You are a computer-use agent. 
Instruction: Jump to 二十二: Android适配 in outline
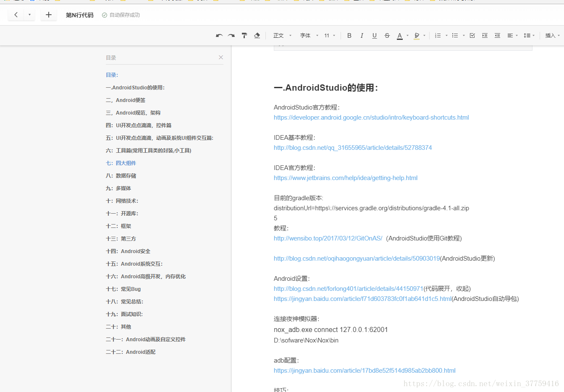coord(131,352)
